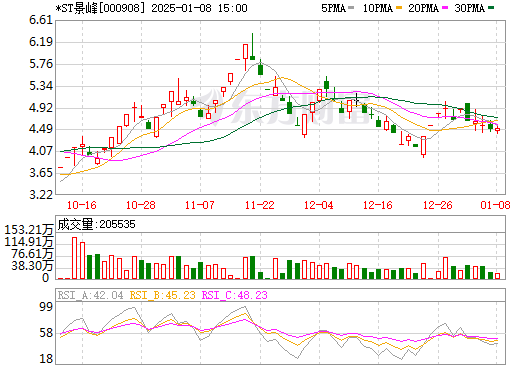The height and width of the screenshot is (365, 520).
Task: Click the 2025-01-08 15:00 timestamp
Action: (199, 8)
